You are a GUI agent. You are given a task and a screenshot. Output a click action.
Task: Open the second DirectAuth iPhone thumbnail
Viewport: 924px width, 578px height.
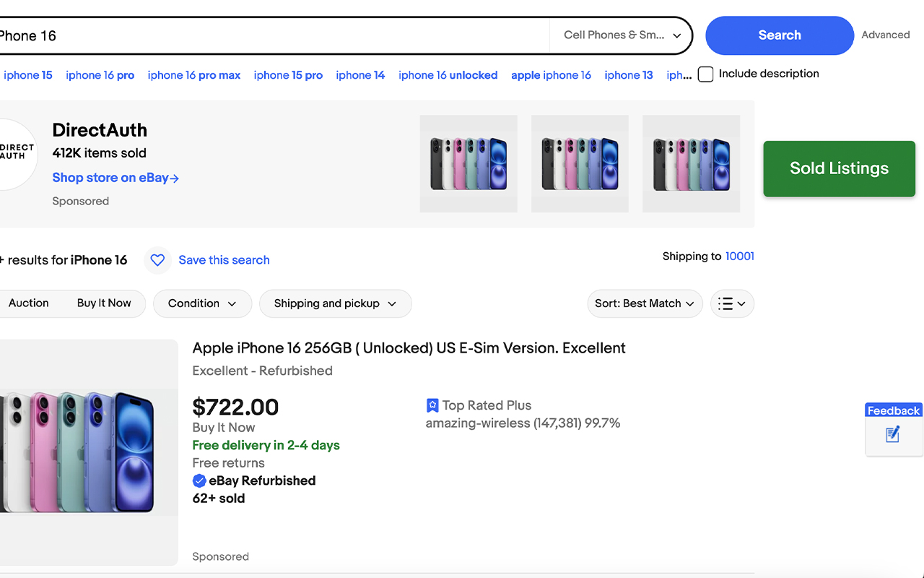[580, 164]
